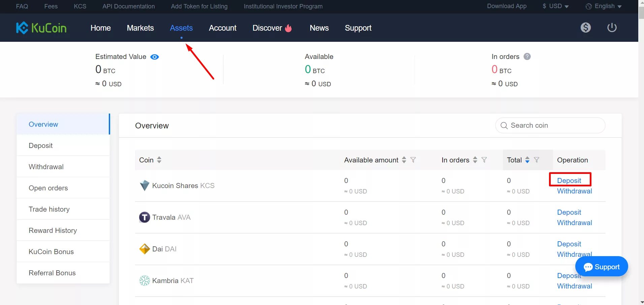Open the Fees link

[x=51, y=6]
